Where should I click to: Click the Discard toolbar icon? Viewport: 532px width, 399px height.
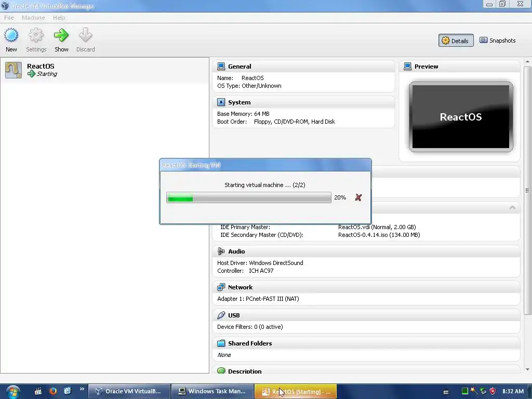[85, 35]
